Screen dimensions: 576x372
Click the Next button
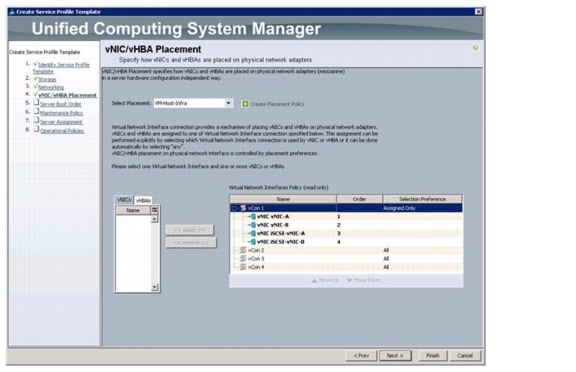tap(395, 355)
